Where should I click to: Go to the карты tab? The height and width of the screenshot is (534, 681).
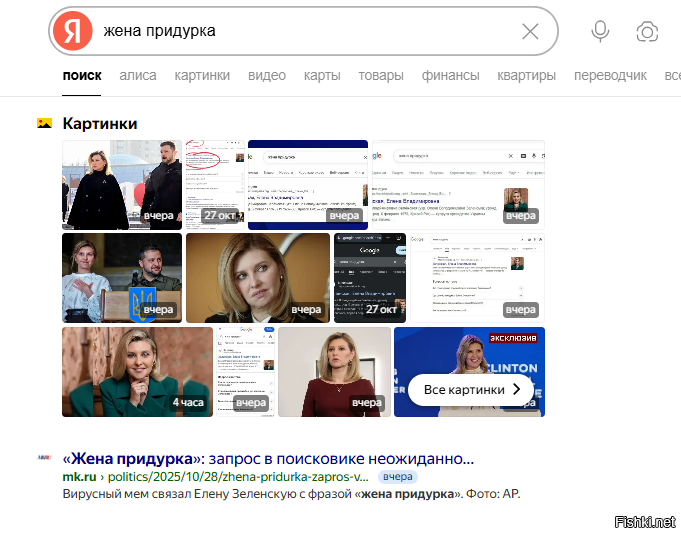[x=322, y=75]
